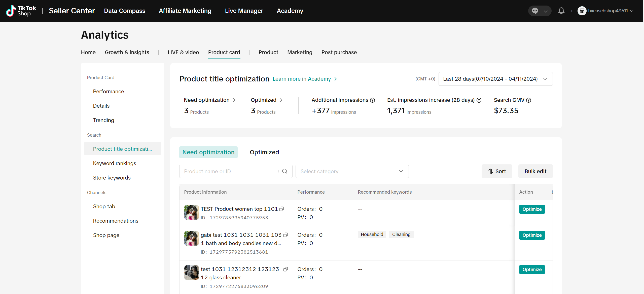Click the search magnifier in product field
The width and height of the screenshot is (644, 294).
point(284,171)
